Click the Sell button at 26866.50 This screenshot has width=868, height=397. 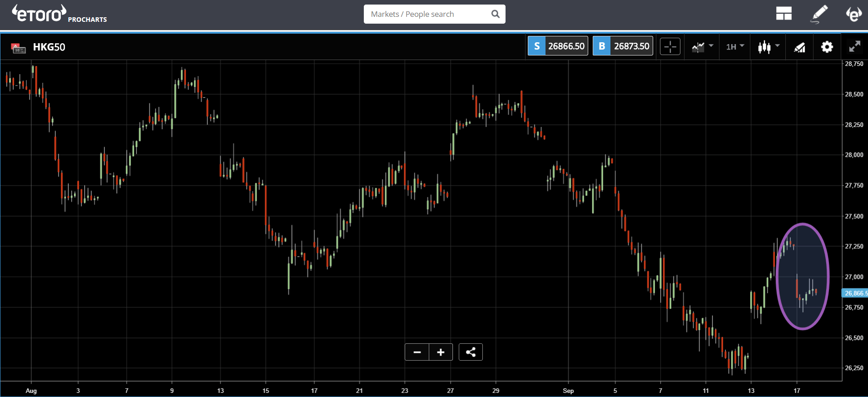[x=558, y=46]
